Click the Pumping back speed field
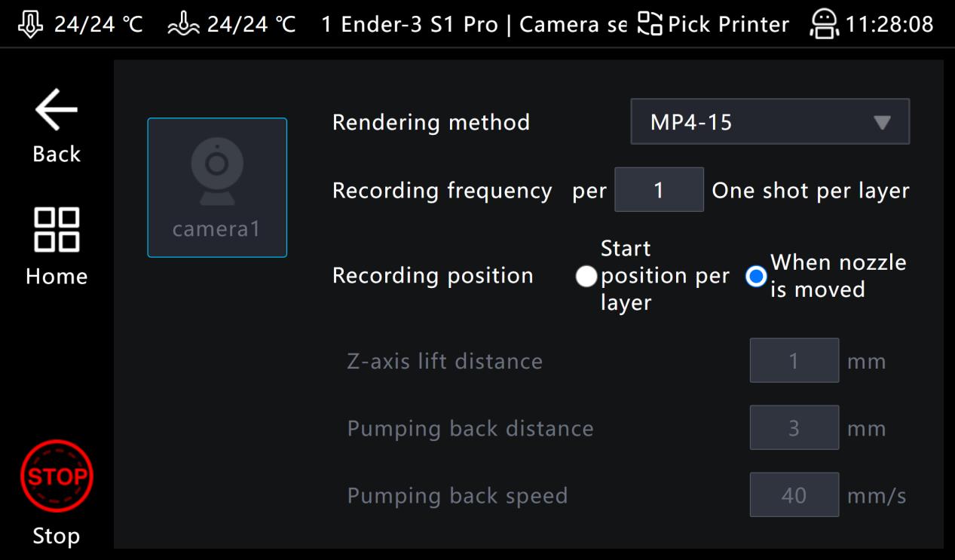 (x=794, y=495)
